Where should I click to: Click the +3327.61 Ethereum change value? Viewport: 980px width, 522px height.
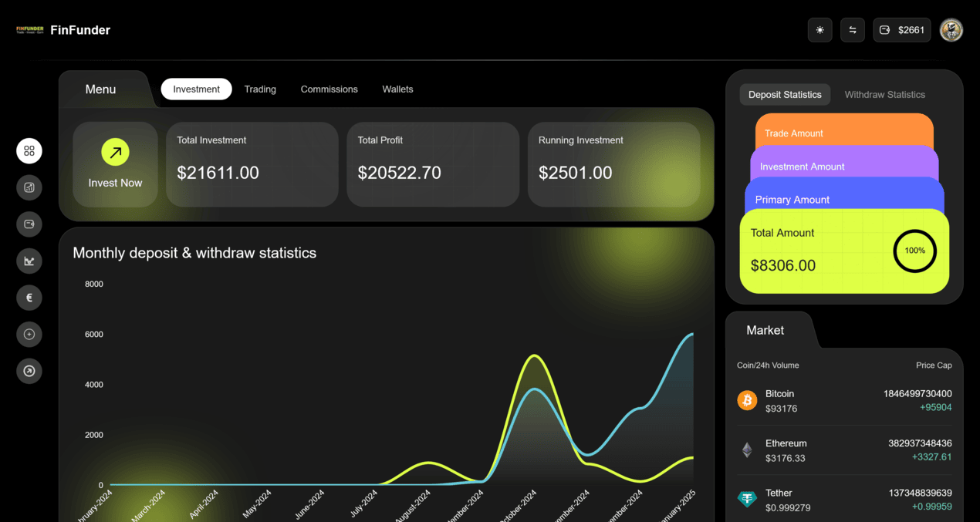point(931,457)
